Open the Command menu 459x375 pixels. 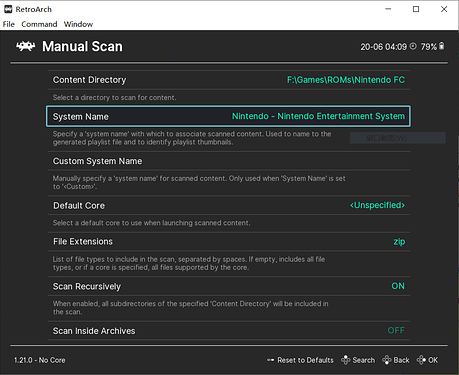coord(39,24)
